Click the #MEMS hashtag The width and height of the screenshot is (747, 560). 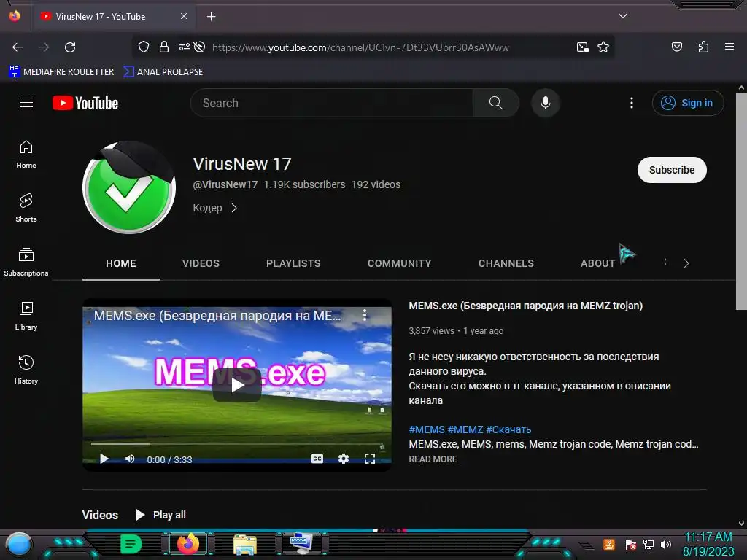[426, 429]
